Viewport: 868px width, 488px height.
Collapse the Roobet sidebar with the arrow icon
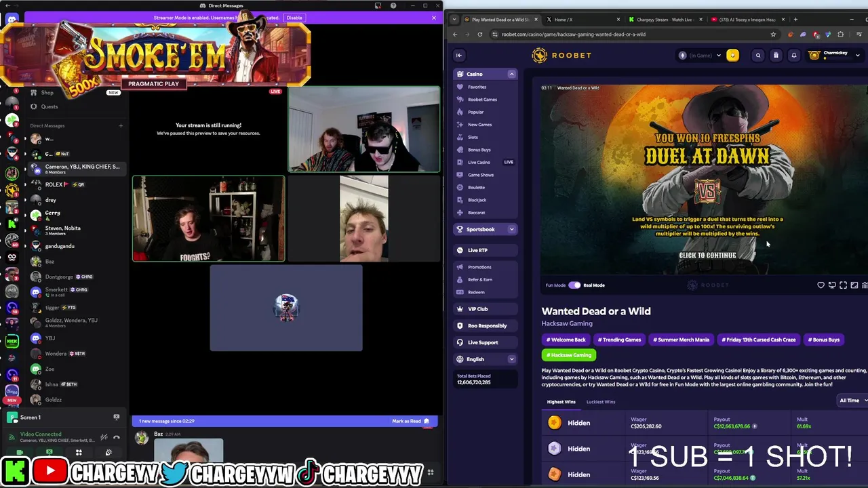(459, 56)
